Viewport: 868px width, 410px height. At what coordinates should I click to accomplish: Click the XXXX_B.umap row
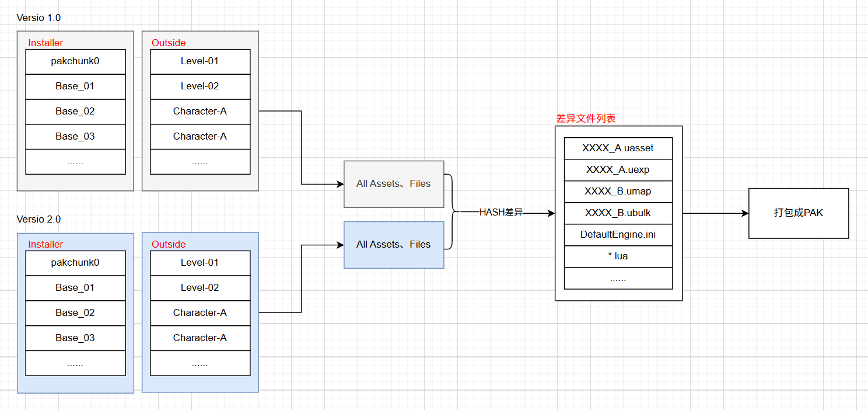pos(618,192)
